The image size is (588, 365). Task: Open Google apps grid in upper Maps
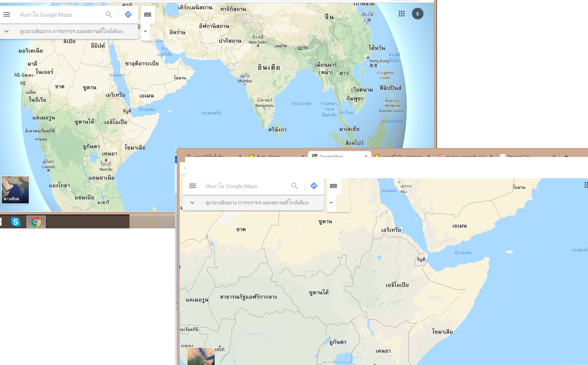(402, 14)
